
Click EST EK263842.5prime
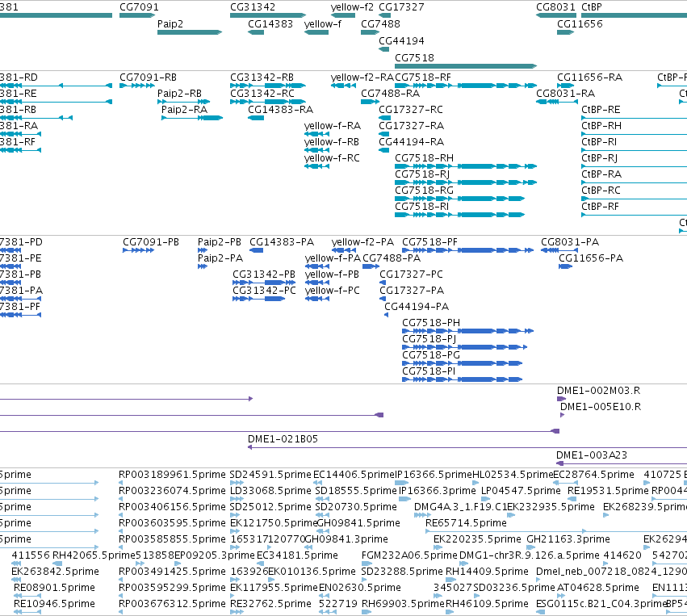click(16, 580)
